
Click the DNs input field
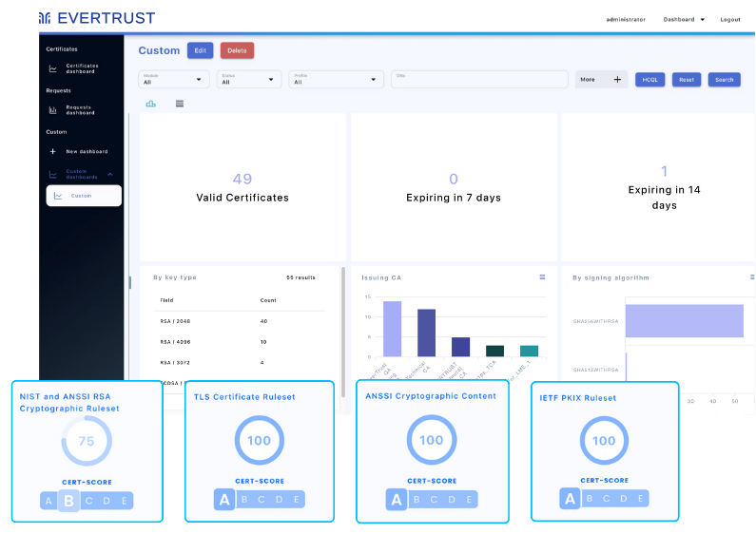pyautogui.click(x=480, y=80)
